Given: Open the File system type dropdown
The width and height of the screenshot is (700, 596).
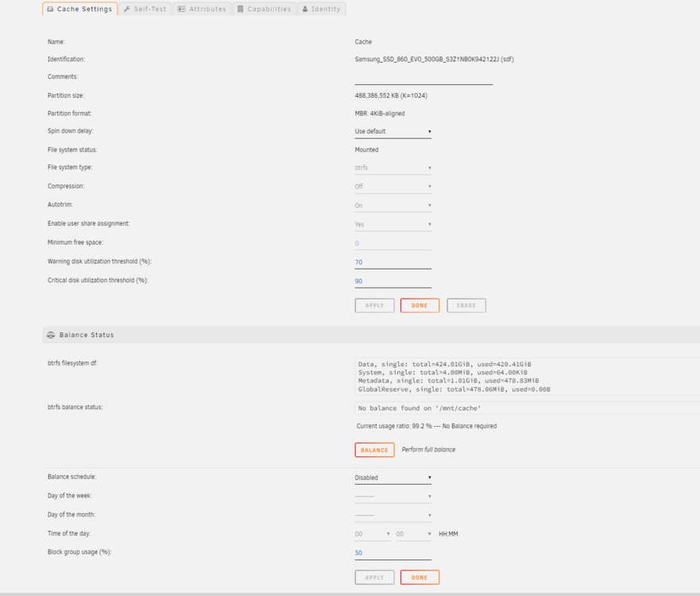Looking at the screenshot, I should pyautogui.click(x=393, y=168).
